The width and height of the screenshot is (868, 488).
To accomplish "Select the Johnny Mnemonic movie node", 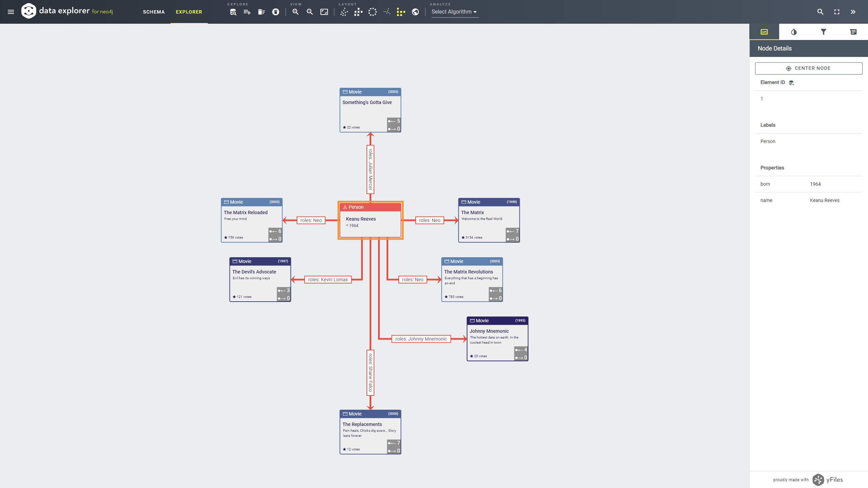I will point(497,338).
